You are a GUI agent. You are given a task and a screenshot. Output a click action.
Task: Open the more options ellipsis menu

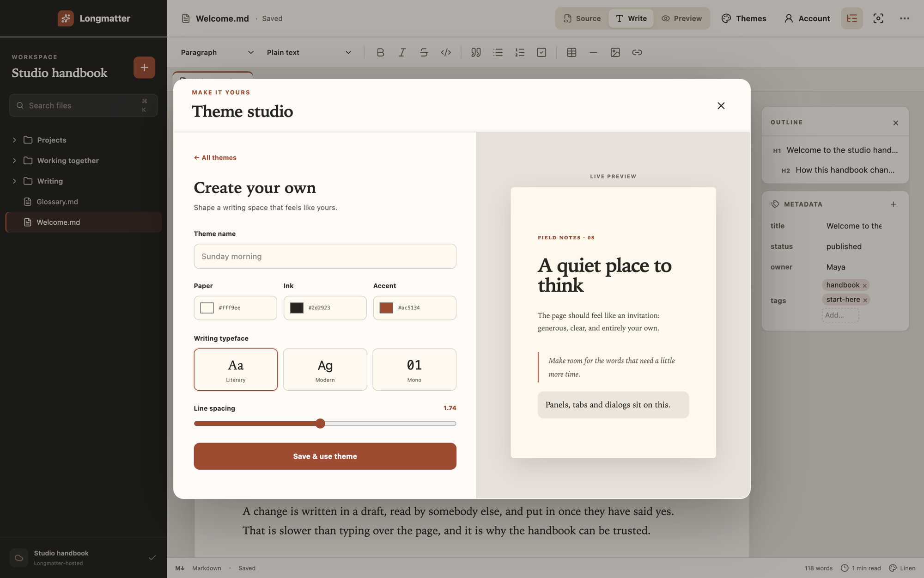click(905, 18)
